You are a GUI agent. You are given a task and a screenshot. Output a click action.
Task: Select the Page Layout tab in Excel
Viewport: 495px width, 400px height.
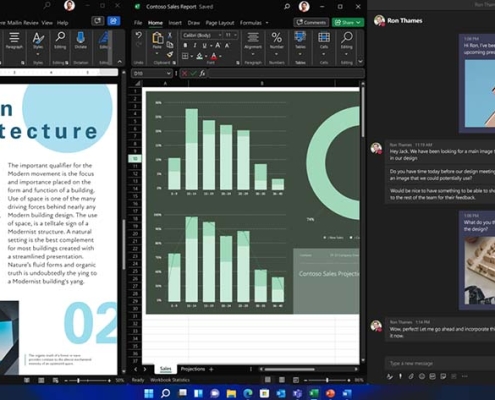click(220, 23)
